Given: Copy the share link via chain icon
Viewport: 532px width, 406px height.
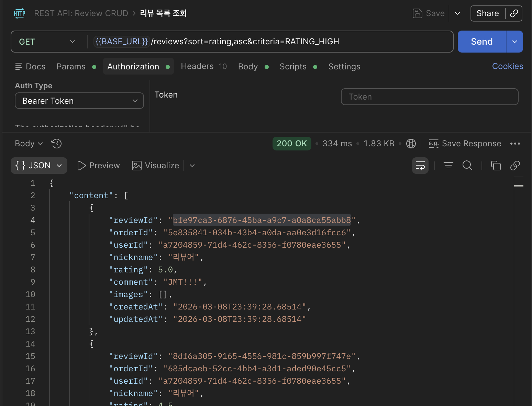Looking at the screenshot, I should pos(514,13).
